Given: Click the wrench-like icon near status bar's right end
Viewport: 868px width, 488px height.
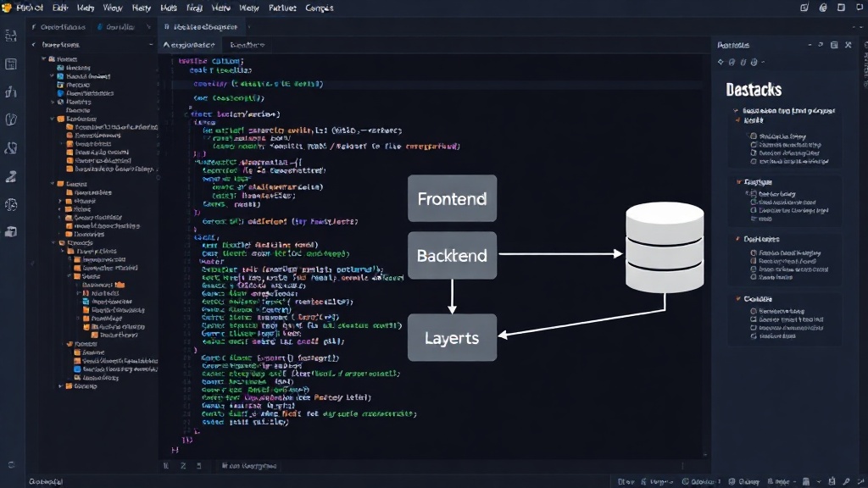Looking at the screenshot, I should click(847, 481).
